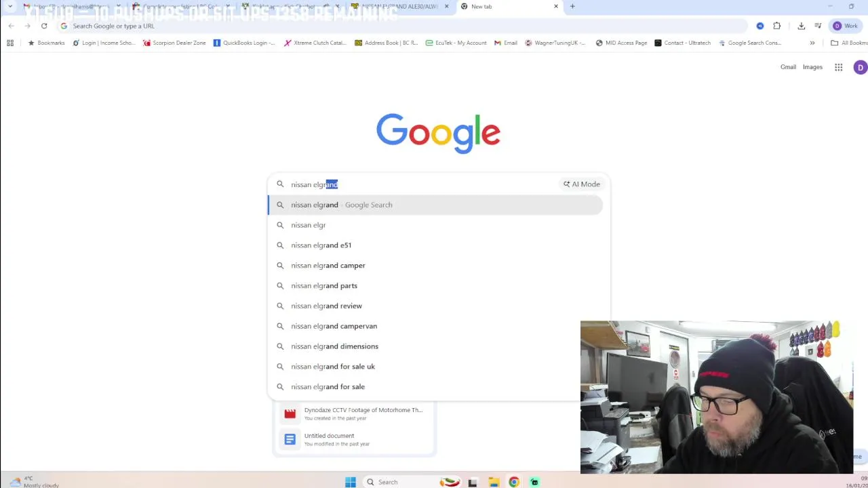
Task: Open MID Access Page bookmark
Action: point(620,43)
